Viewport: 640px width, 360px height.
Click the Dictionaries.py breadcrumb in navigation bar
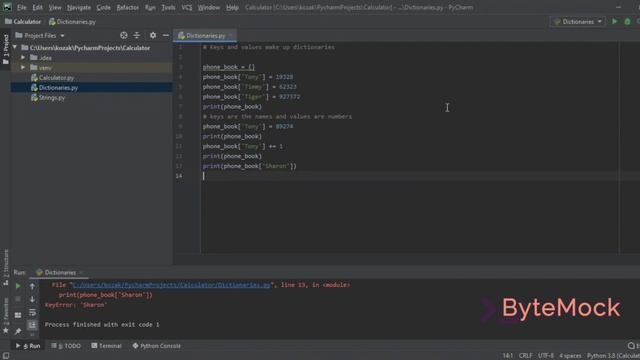point(72,22)
